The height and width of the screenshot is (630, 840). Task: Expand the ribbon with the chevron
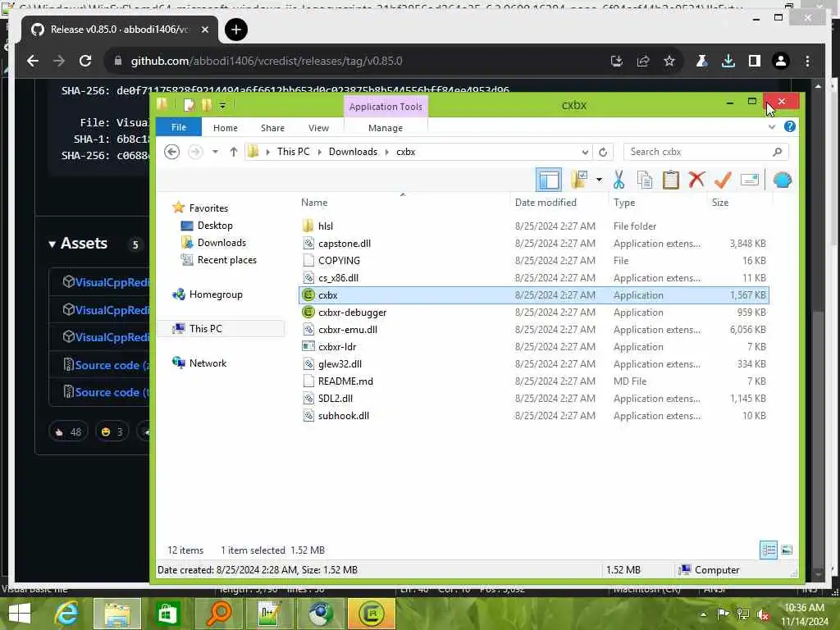coord(771,127)
